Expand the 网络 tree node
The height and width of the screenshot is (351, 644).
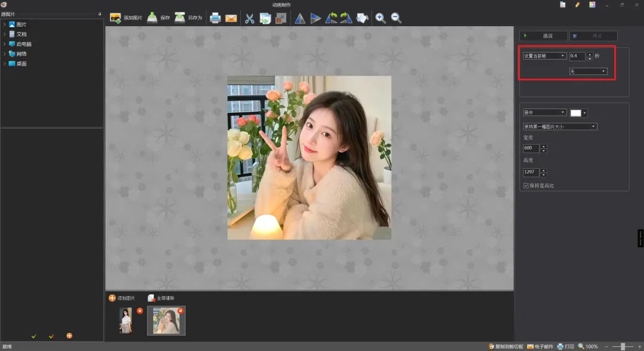4,54
